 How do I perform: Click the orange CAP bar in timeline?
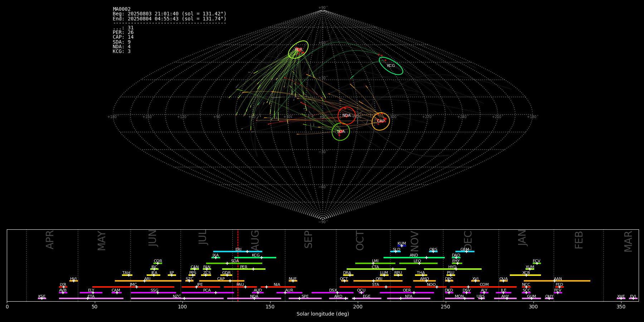point(222,281)
